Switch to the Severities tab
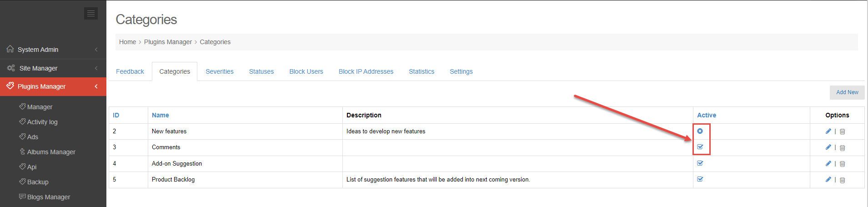 (220, 71)
